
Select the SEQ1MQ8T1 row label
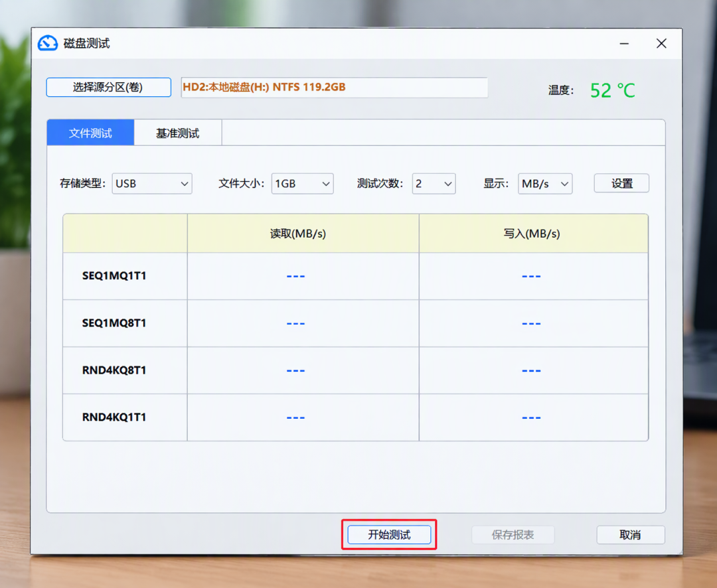pos(114,323)
